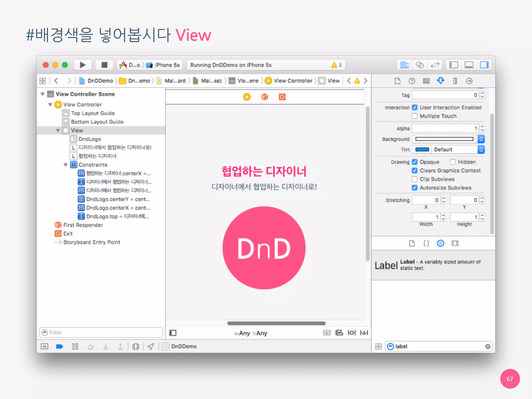532x399 pixels.
Task: Select the Attributes inspector tab
Action: click(441, 81)
